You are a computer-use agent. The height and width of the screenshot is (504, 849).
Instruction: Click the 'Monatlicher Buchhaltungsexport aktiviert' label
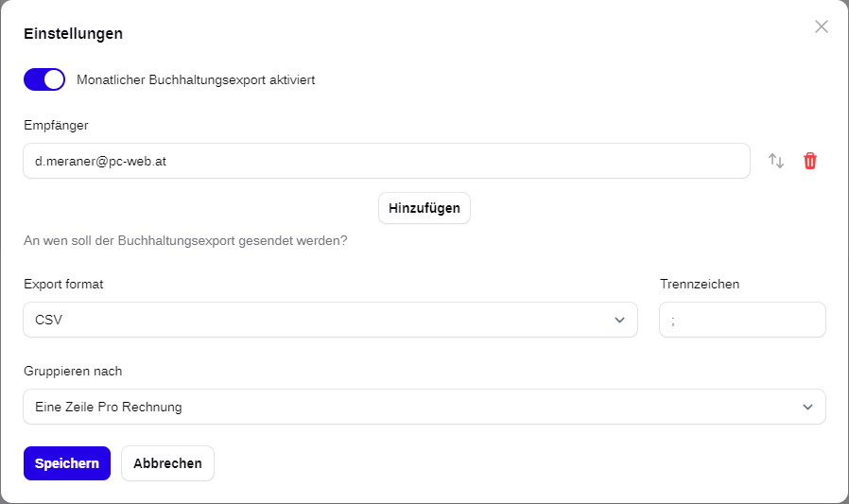point(196,80)
